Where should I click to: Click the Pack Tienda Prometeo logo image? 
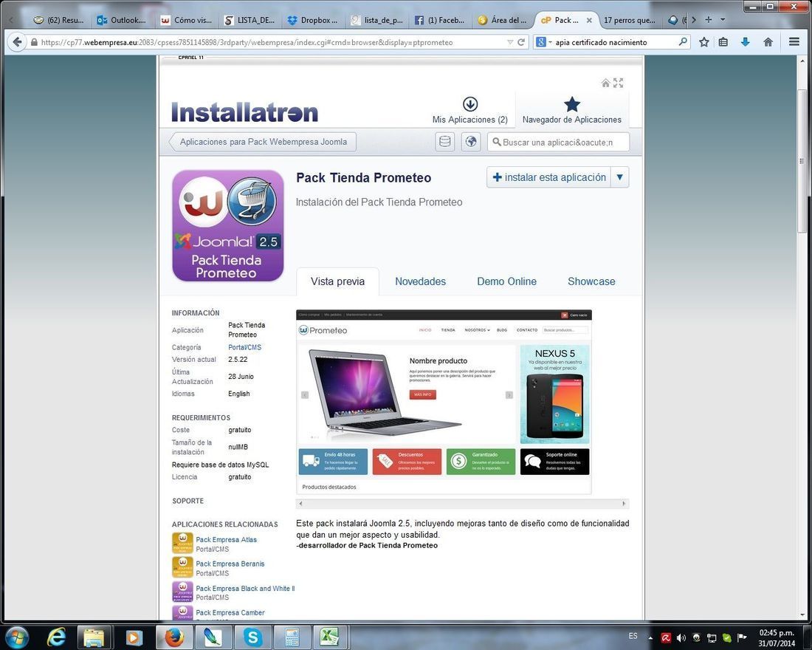click(x=228, y=226)
